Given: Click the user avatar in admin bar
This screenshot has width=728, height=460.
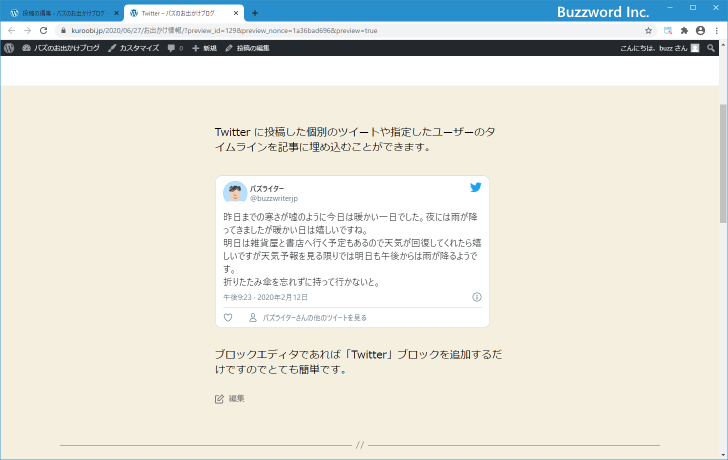Looking at the screenshot, I should click(695, 48).
